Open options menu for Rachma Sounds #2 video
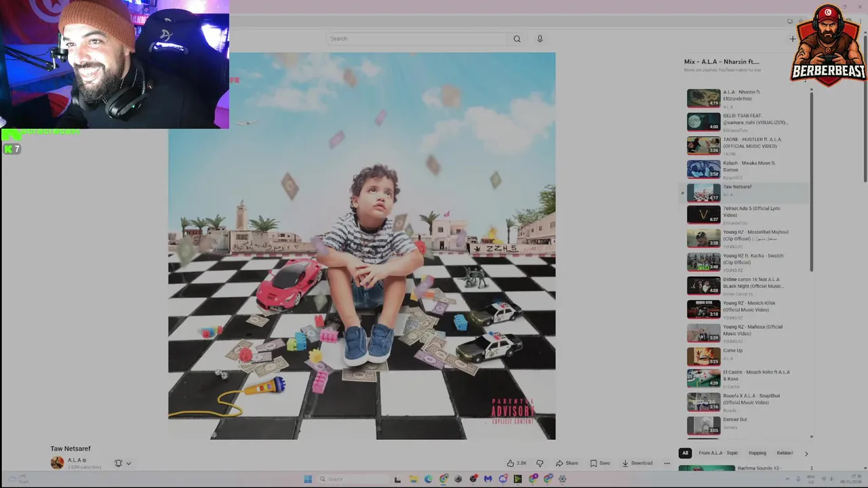The width and height of the screenshot is (868, 488). click(x=811, y=468)
